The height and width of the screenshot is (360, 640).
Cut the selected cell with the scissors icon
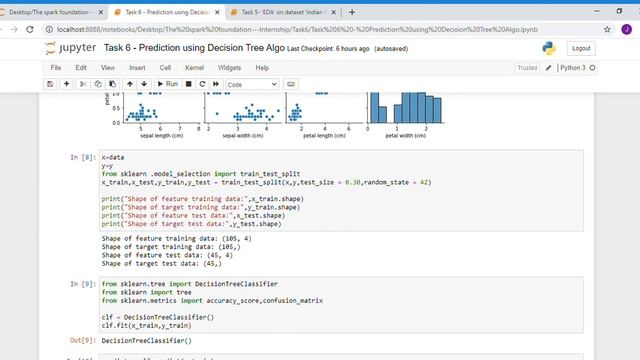coord(83,84)
